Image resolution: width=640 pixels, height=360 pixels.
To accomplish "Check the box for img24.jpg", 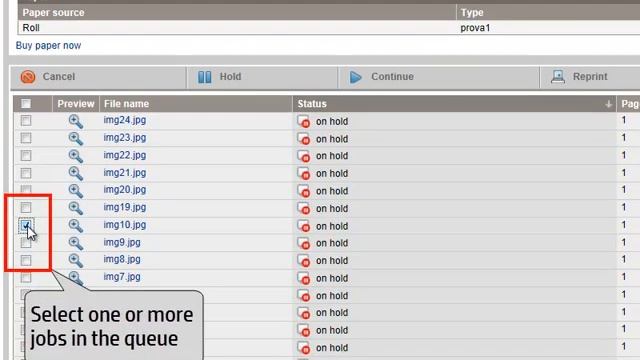I will click(26, 120).
